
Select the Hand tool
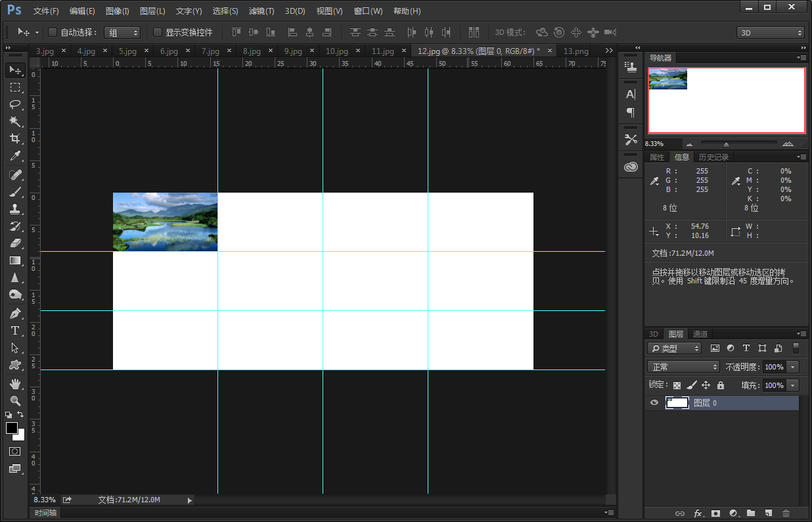click(14, 383)
